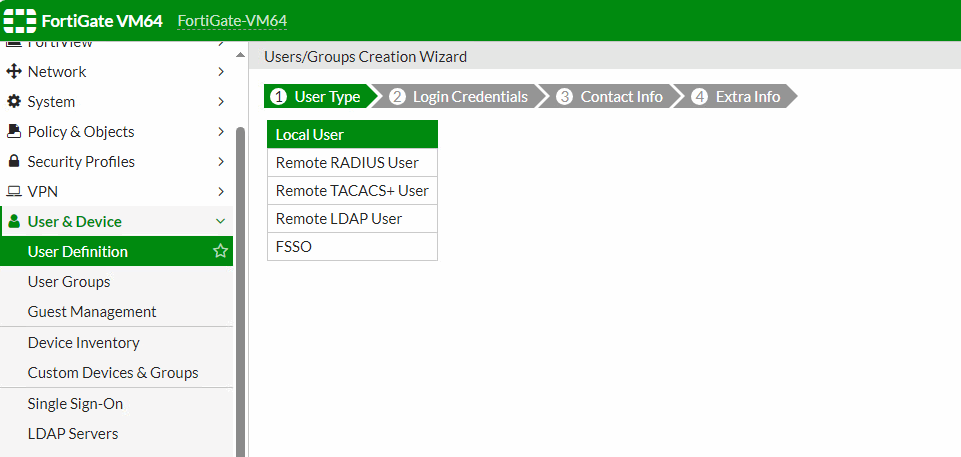The height and width of the screenshot is (457, 961).
Task: Click the Network arrows icon
Action: pyautogui.click(x=13, y=72)
